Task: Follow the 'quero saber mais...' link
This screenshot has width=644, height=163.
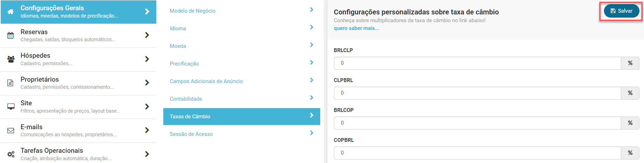Action: (x=356, y=28)
